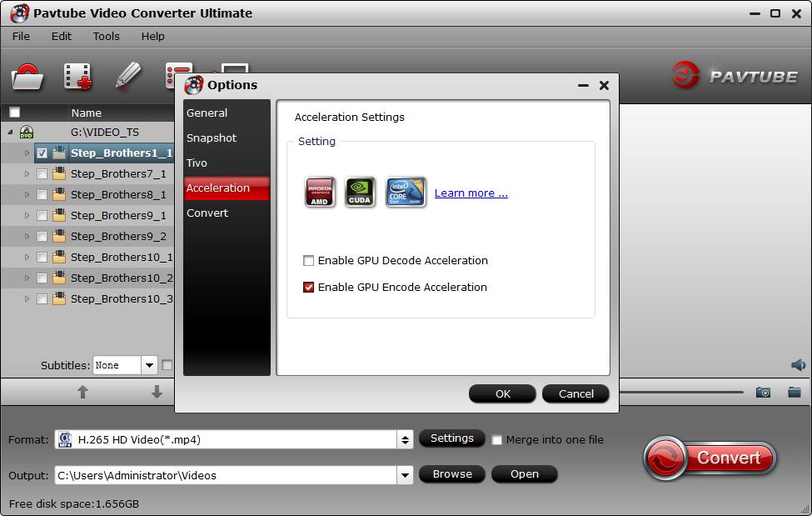This screenshot has height=516, width=812.
Task: Click the Name column header
Action: click(x=87, y=113)
